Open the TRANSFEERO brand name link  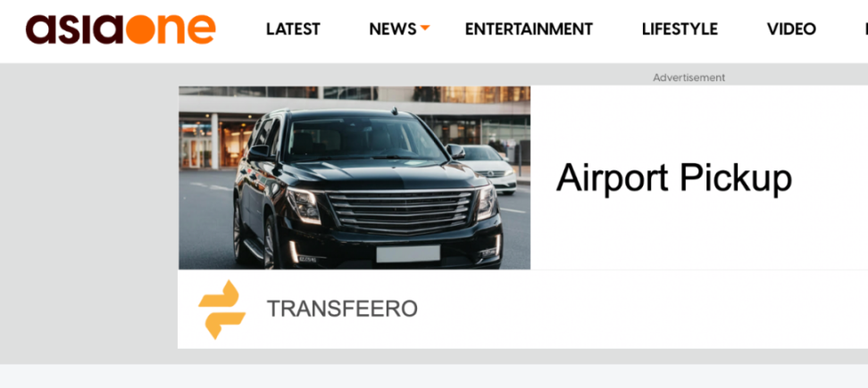342,309
